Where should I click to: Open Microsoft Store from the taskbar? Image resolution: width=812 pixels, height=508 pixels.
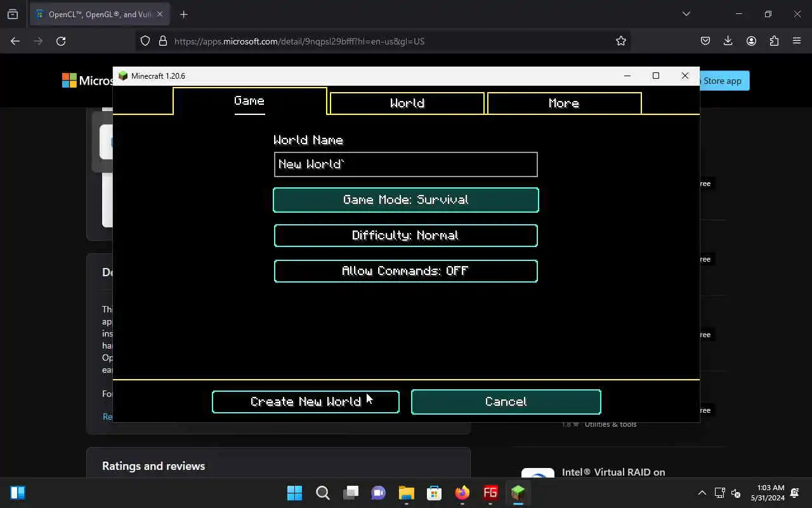click(x=435, y=493)
